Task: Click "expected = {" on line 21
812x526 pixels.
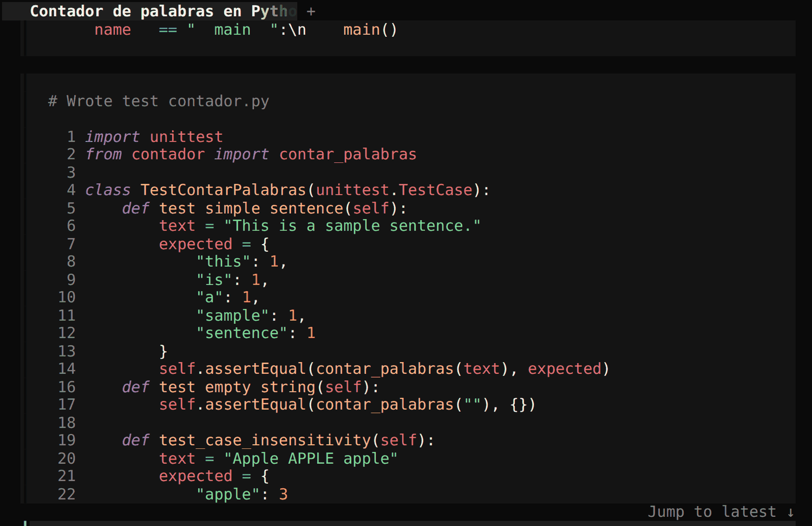Action: [214, 476]
